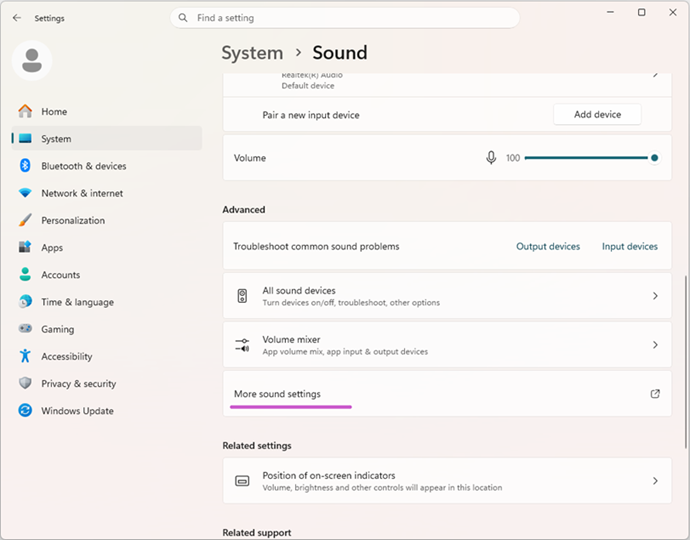Viewport: 690px width, 540px height.
Task: Select Apps in the sidebar
Action: [106, 247]
